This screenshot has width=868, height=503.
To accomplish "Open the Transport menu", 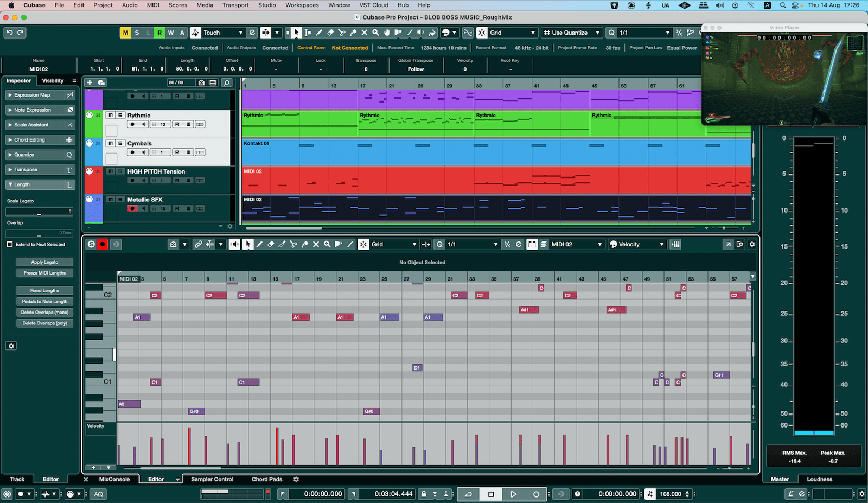I will [x=235, y=5].
